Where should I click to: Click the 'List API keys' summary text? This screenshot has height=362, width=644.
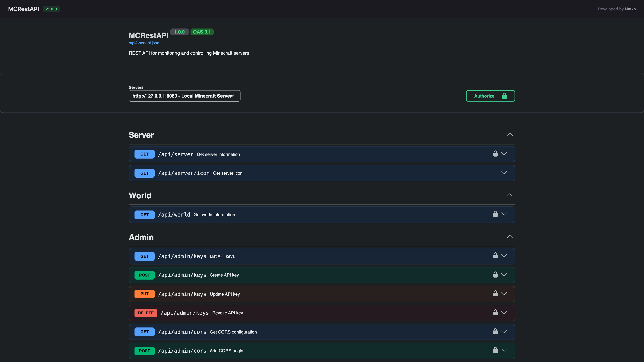click(222, 256)
